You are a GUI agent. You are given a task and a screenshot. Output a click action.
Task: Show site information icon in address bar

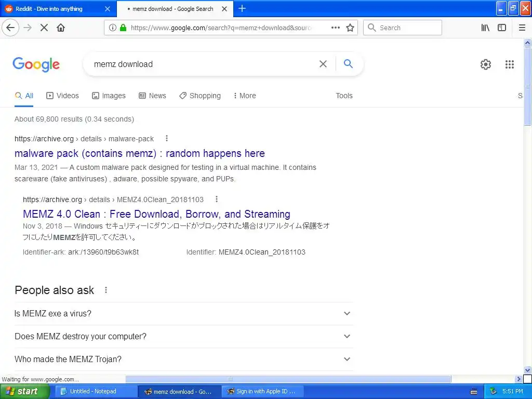[x=112, y=28]
